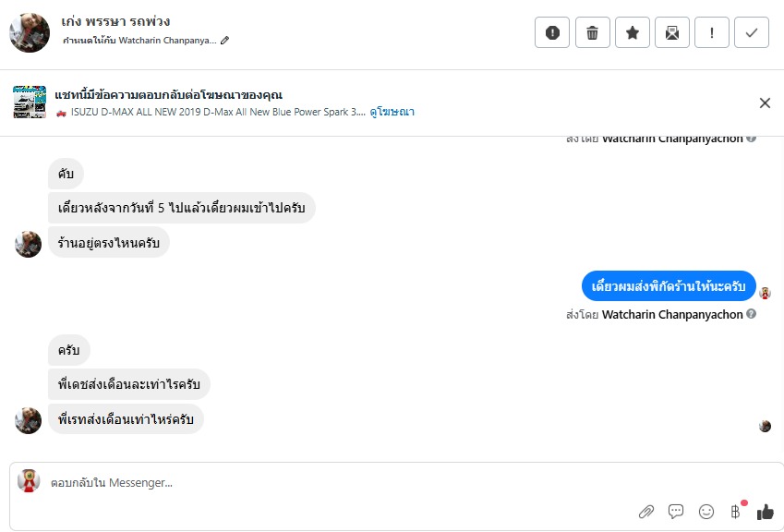
Task: Send a thumbs-up like
Action: (x=765, y=511)
